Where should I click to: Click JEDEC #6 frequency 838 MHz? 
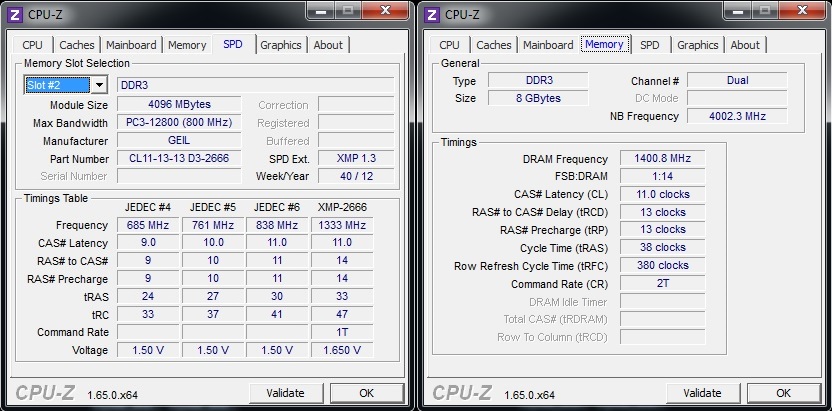click(277, 225)
